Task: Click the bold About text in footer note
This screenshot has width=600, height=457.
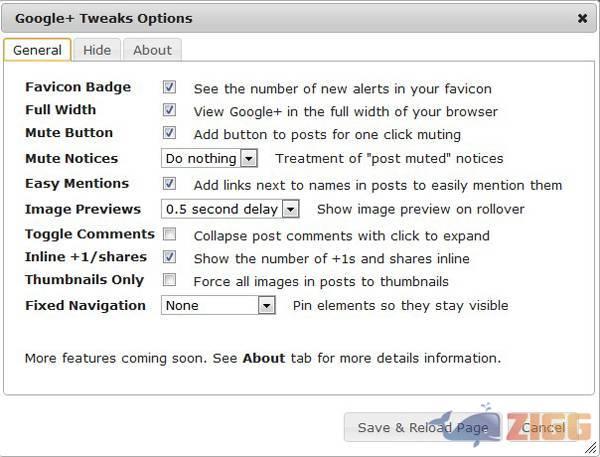Action: 264,357
